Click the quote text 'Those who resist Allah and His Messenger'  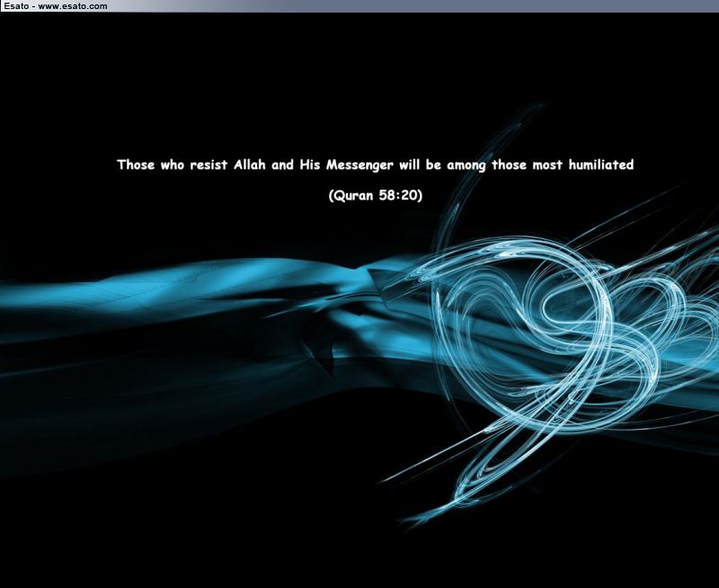click(255, 165)
